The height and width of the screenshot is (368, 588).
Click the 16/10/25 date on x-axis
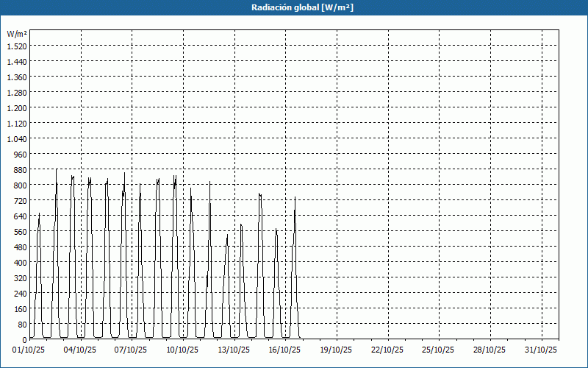tap(285, 350)
